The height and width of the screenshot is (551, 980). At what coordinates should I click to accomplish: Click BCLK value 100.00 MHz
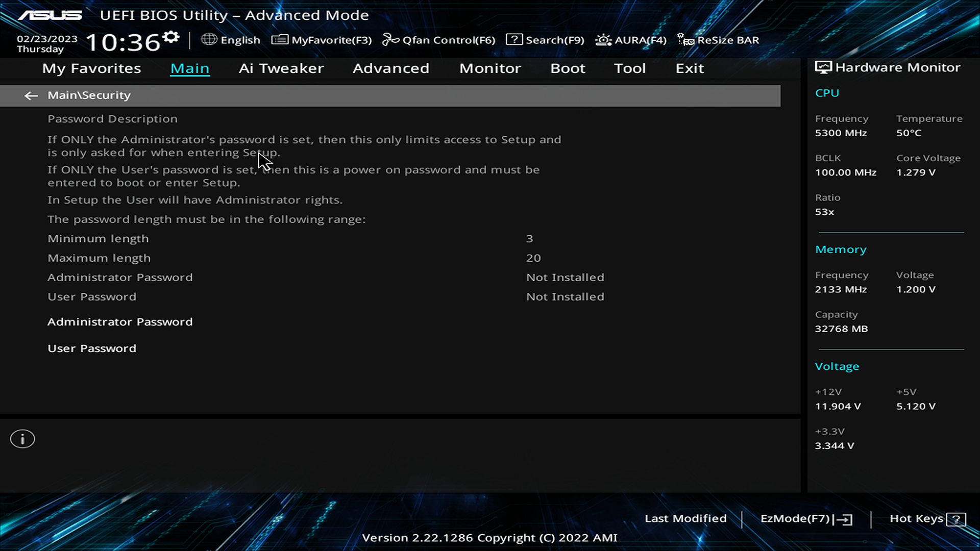pyautogui.click(x=846, y=172)
